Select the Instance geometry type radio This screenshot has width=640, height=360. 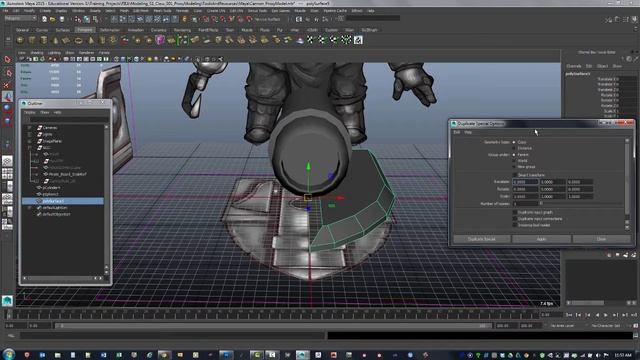coord(514,148)
